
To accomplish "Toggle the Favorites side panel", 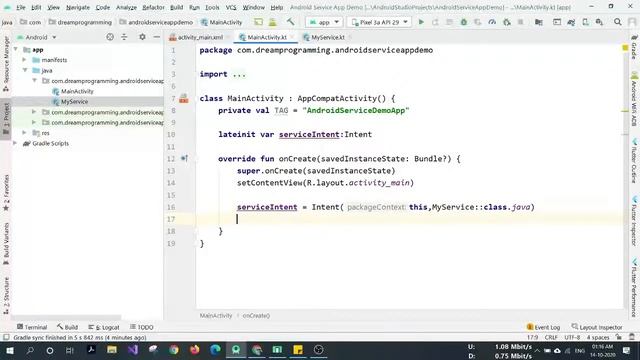I will click(x=6, y=193).
